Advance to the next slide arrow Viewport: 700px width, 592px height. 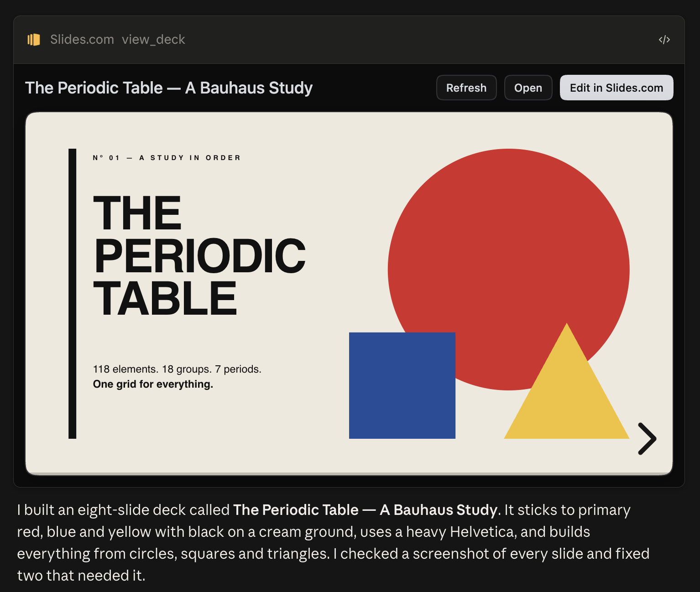647,439
